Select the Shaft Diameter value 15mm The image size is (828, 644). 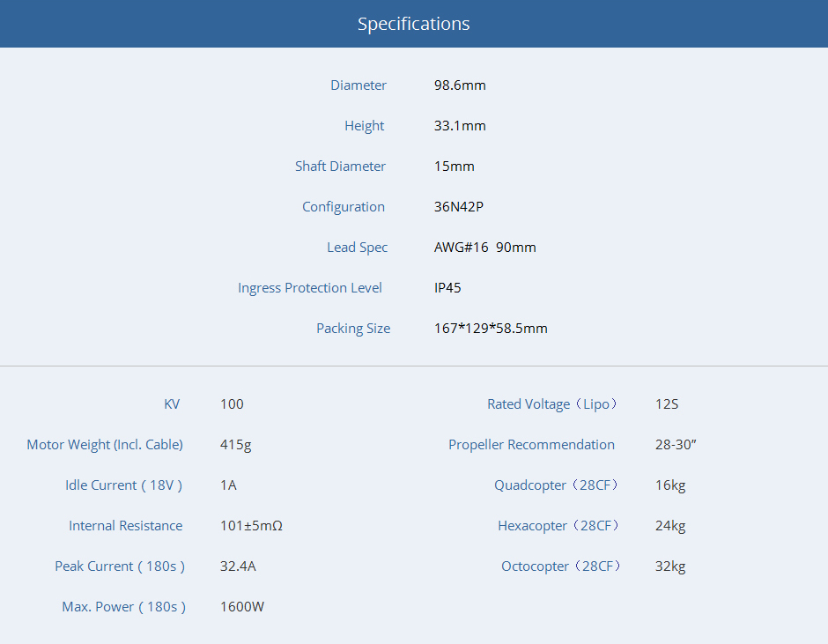click(x=454, y=167)
